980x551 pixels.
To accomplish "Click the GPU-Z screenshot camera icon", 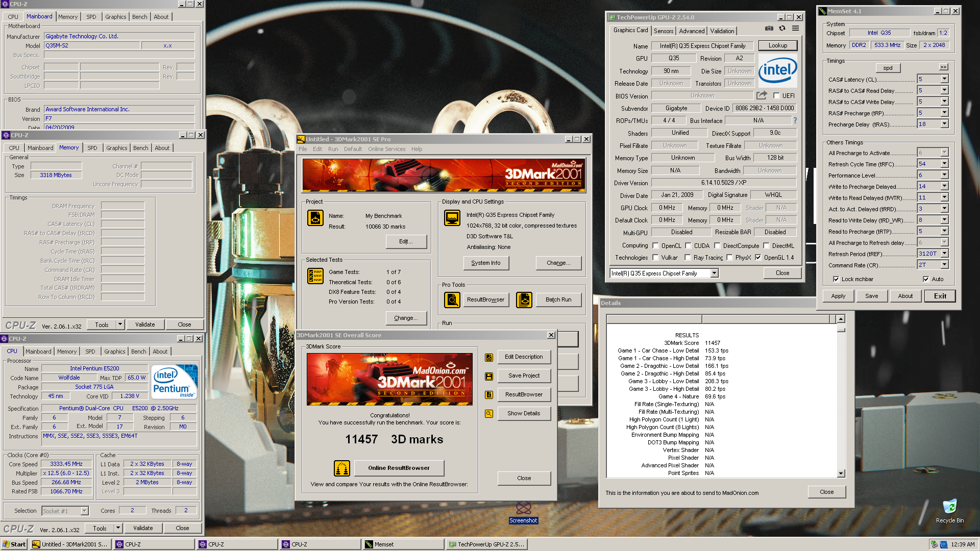I will click(769, 29).
